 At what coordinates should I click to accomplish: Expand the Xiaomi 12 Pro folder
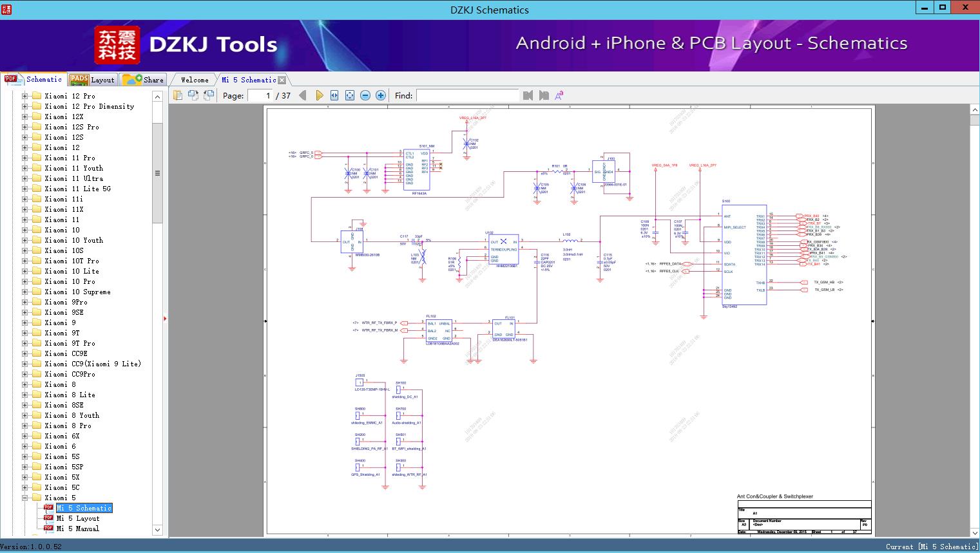pyautogui.click(x=25, y=96)
